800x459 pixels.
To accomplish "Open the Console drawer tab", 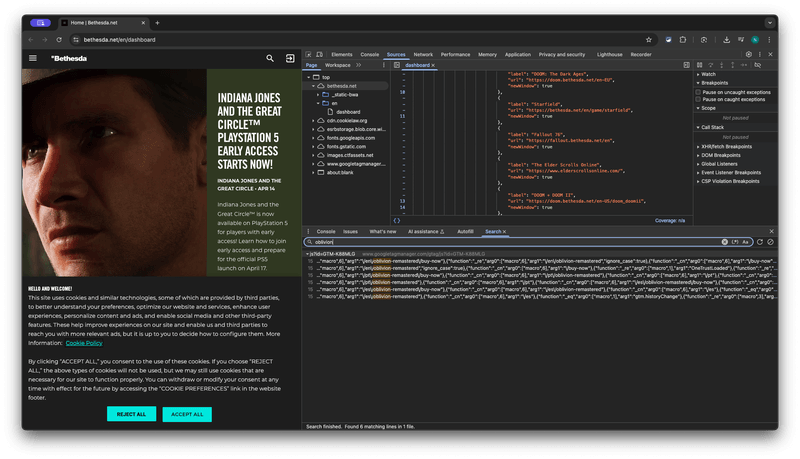I will (x=326, y=231).
